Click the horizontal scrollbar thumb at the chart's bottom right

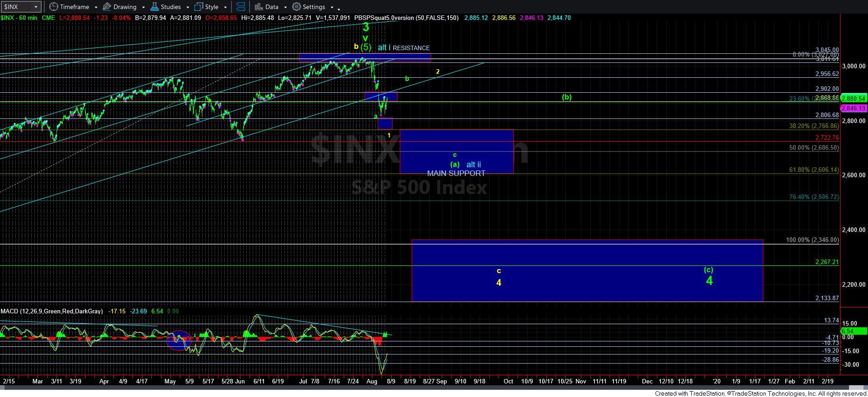855,388
